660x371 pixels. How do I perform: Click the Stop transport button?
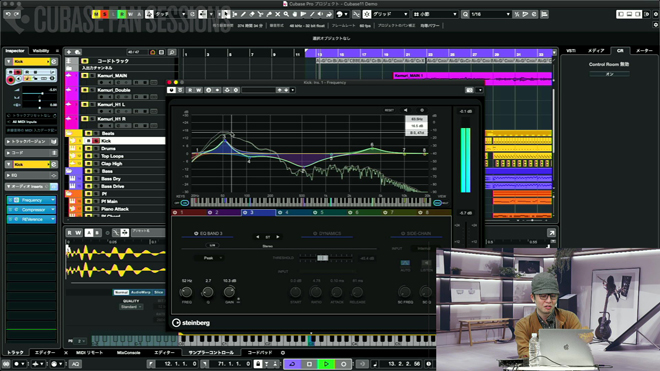pos(309,364)
